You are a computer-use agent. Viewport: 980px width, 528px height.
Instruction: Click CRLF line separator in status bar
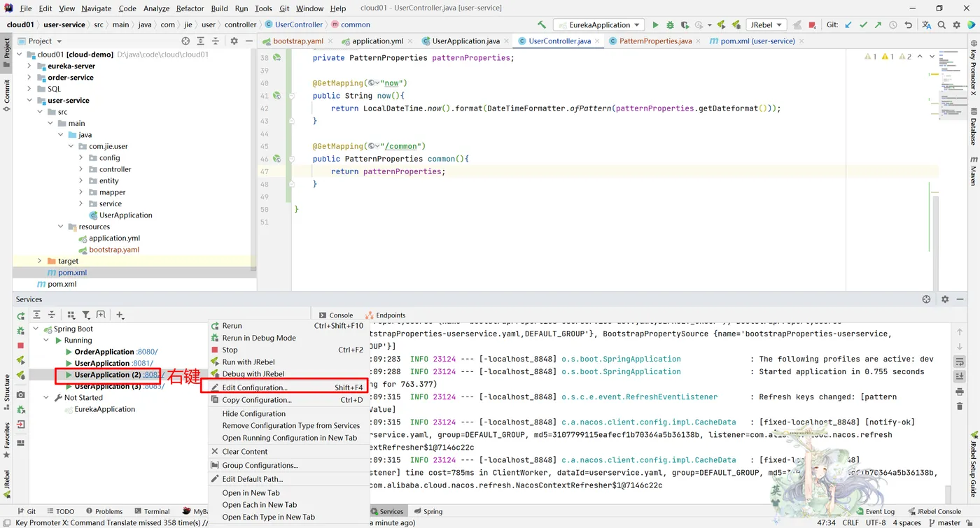point(850,522)
